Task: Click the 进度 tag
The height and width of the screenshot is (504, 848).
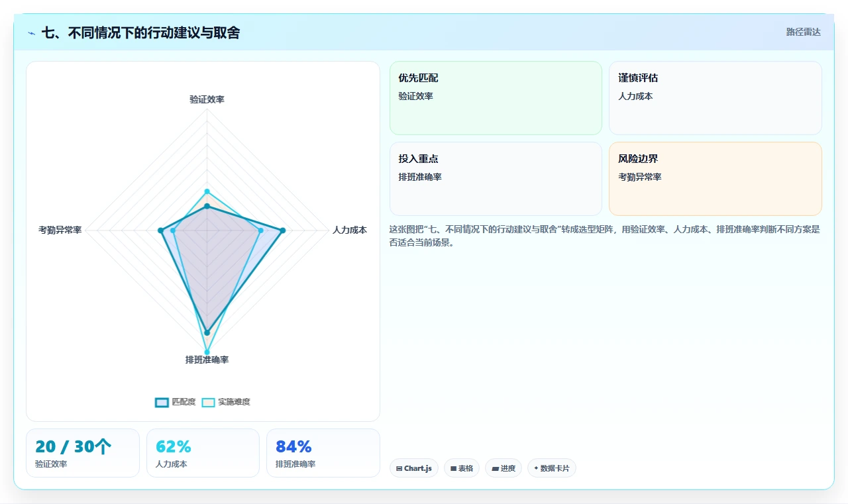Action: pos(503,468)
